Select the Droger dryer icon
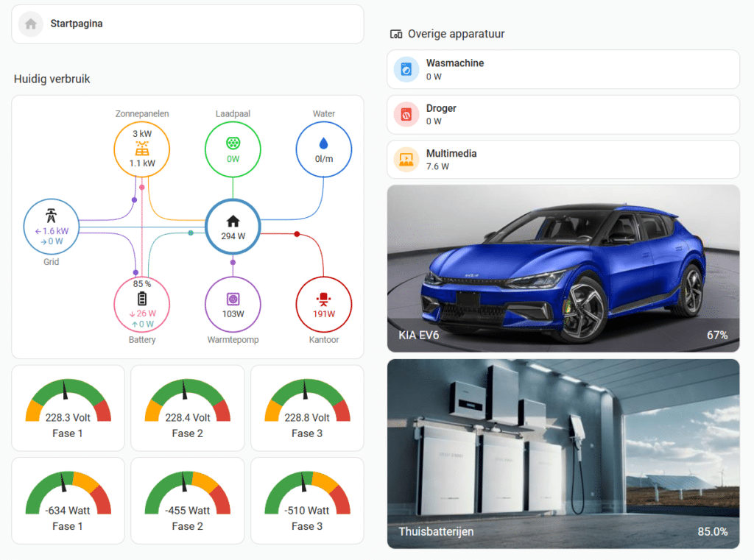This screenshot has width=754, height=560. pos(406,115)
